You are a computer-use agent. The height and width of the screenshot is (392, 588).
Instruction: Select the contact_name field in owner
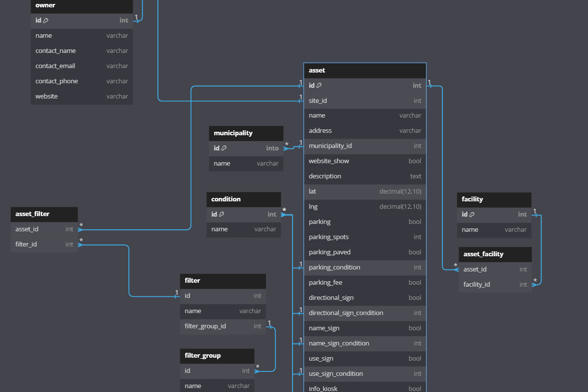click(x=82, y=51)
